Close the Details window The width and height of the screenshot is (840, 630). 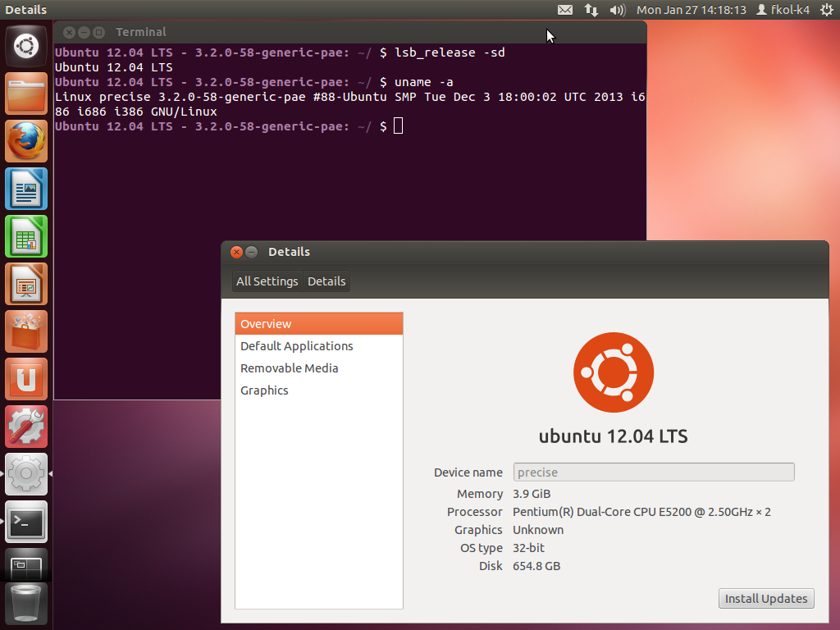pyautogui.click(x=236, y=253)
